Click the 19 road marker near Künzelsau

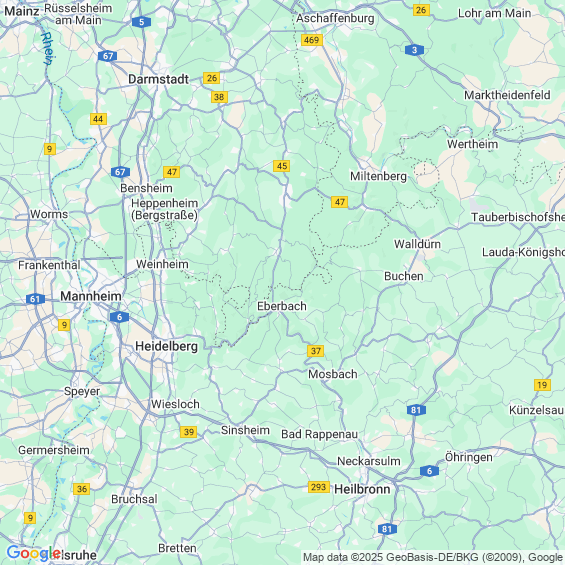pyautogui.click(x=542, y=385)
